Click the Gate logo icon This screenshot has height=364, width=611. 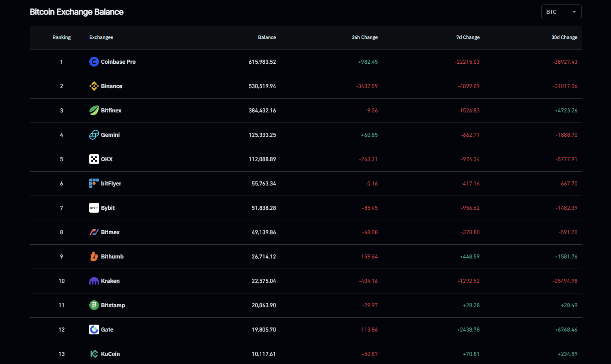(x=94, y=330)
